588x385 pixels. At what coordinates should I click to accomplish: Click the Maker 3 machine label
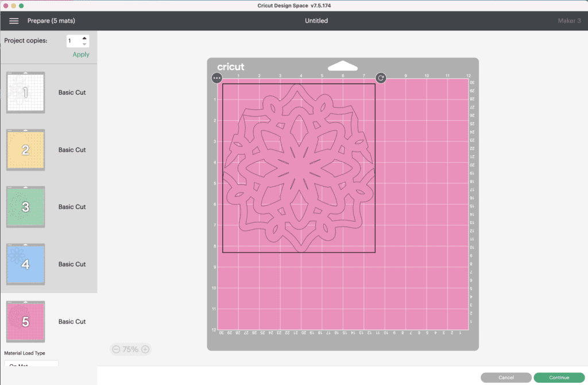569,21
